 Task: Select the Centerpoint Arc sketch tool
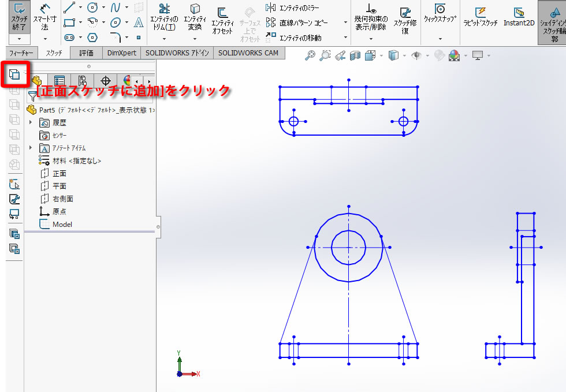pyautogui.click(x=92, y=23)
